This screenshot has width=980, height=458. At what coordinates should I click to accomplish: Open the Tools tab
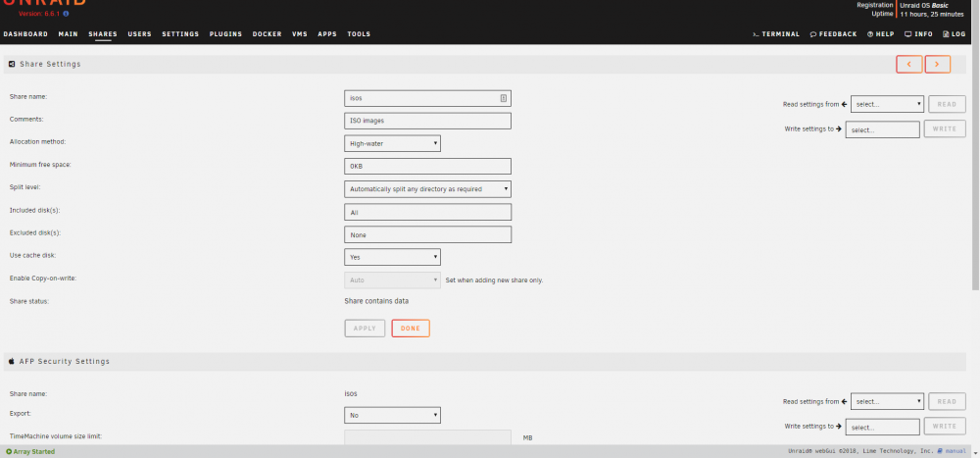359,34
